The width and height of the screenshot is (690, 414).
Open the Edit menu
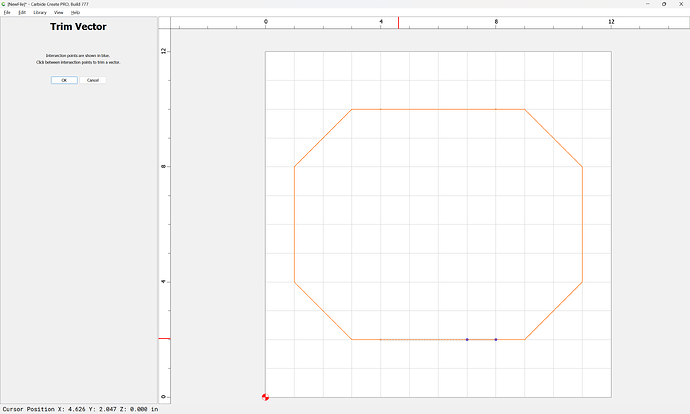22,12
